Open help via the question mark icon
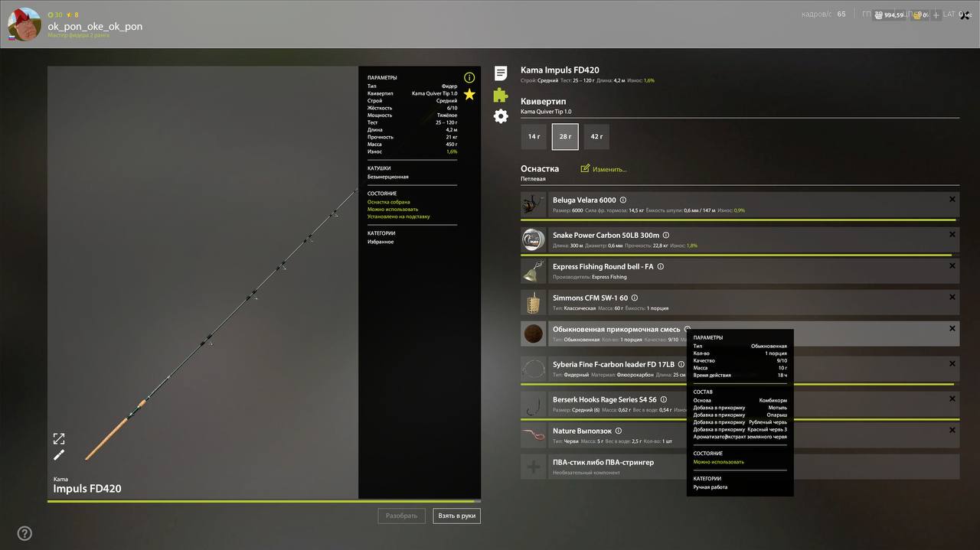 click(x=24, y=533)
